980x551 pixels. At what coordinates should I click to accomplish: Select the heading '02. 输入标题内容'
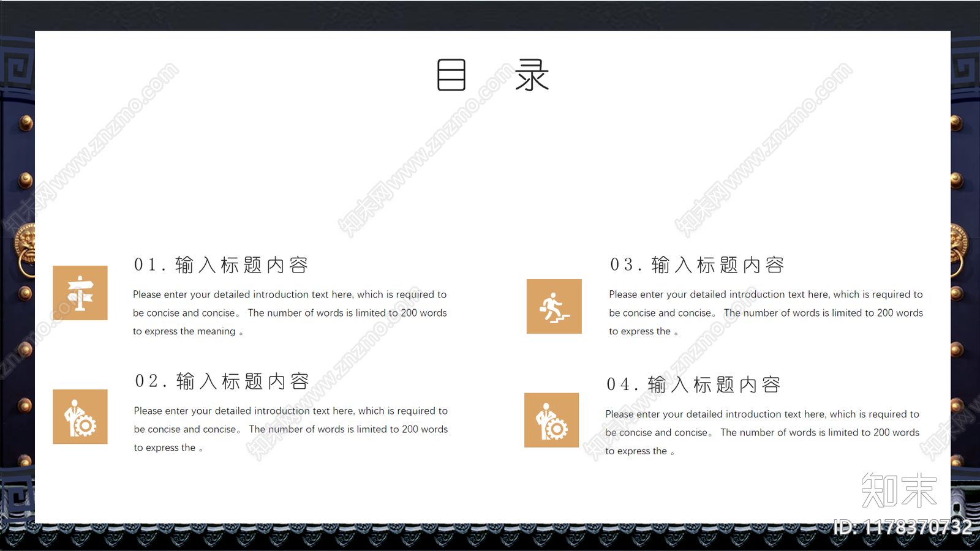222,381
